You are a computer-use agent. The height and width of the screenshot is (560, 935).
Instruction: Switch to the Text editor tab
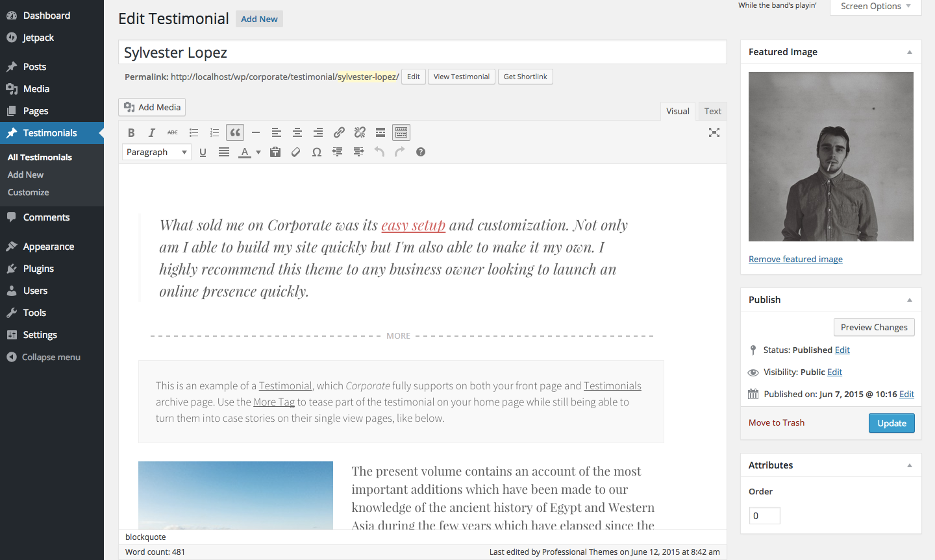pyautogui.click(x=712, y=111)
